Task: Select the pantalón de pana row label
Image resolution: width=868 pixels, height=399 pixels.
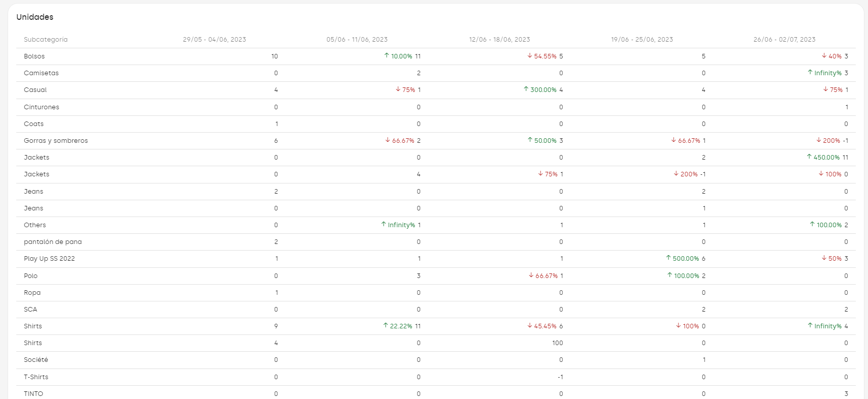Action: (53, 242)
